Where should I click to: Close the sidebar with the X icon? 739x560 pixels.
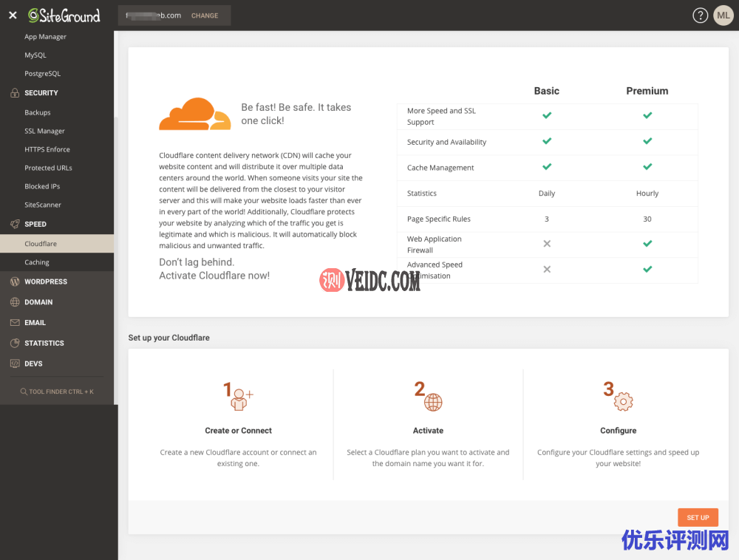[13, 16]
